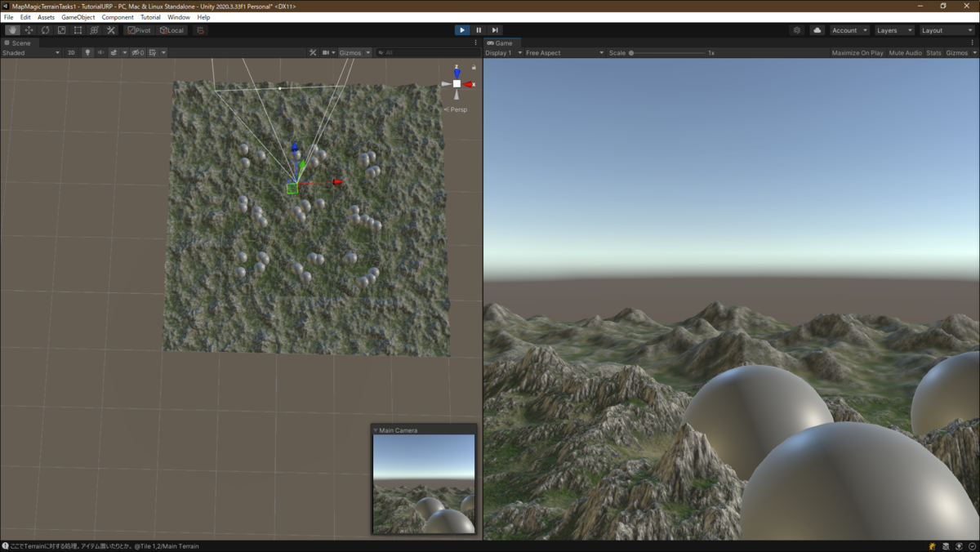The image size is (980, 552).
Task: Open custom editor tools icon in main toolbar
Action: (111, 30)
